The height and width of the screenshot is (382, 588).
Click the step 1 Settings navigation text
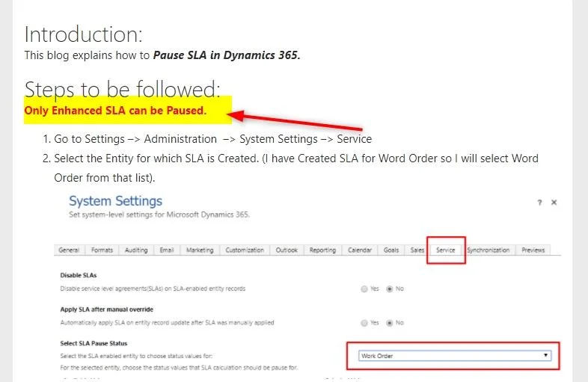pos(212,139)
